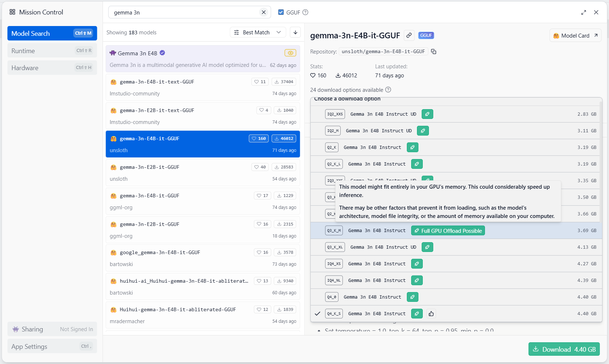Screen dimensions: 609x364
Task: Click rocket icon on IQ2_M row
Action: [423, 131]
